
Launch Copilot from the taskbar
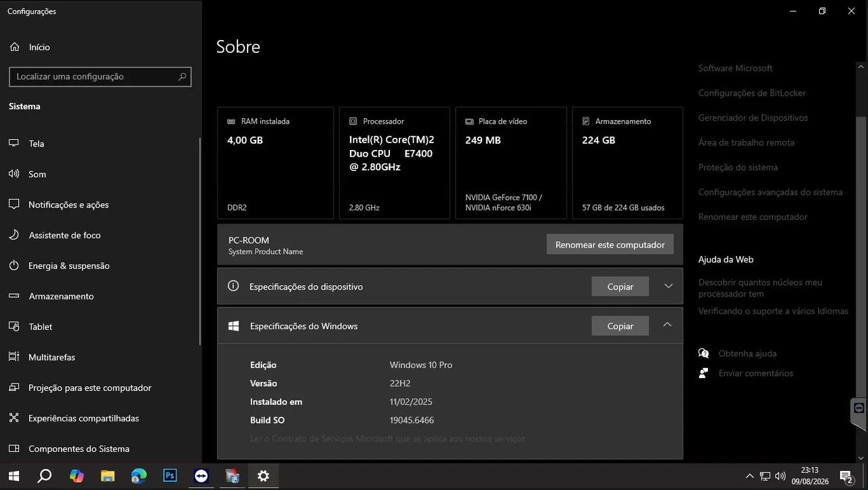77,476
